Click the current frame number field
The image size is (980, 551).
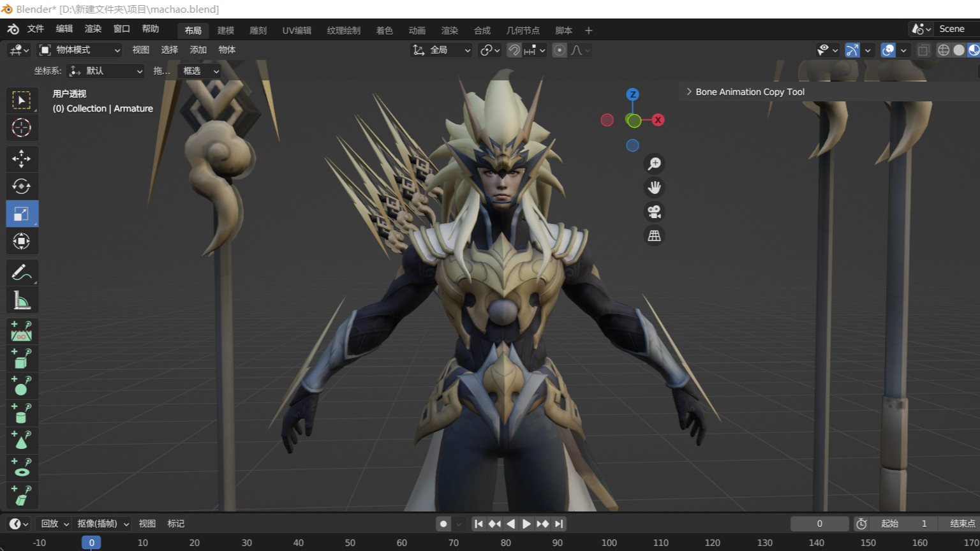coord(819,524)
